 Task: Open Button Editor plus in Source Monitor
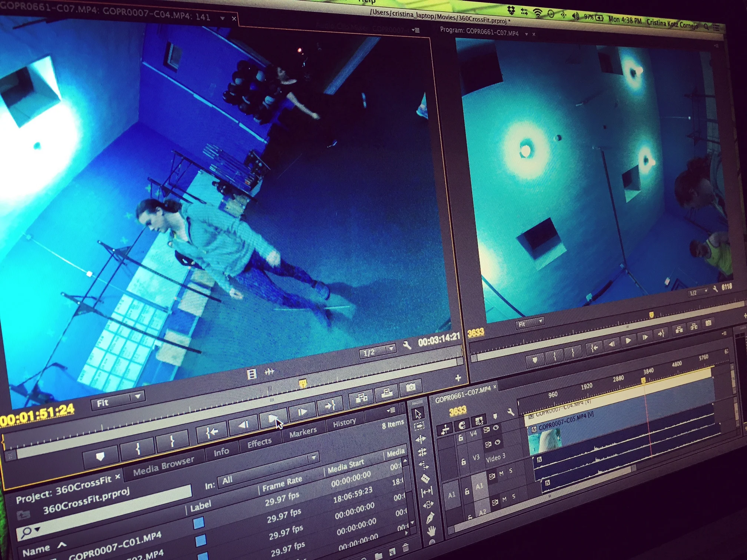coord(458,378)
